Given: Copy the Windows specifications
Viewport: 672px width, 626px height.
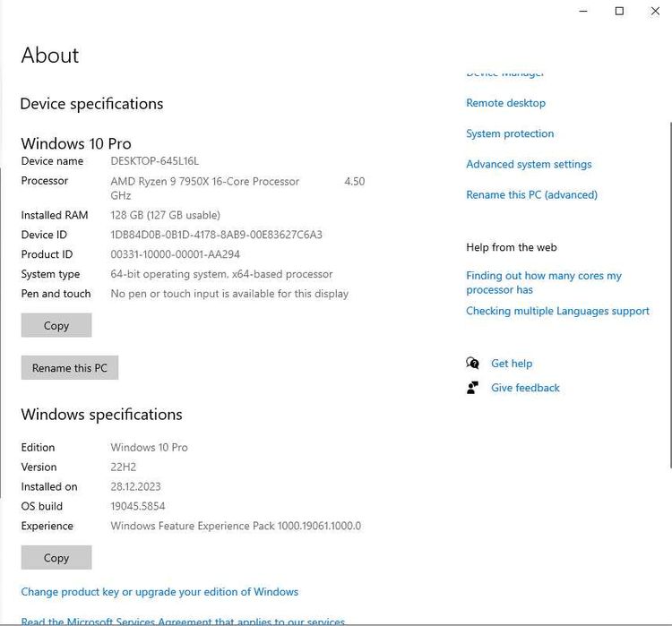Looking at the screenshot, I should 56,557.
